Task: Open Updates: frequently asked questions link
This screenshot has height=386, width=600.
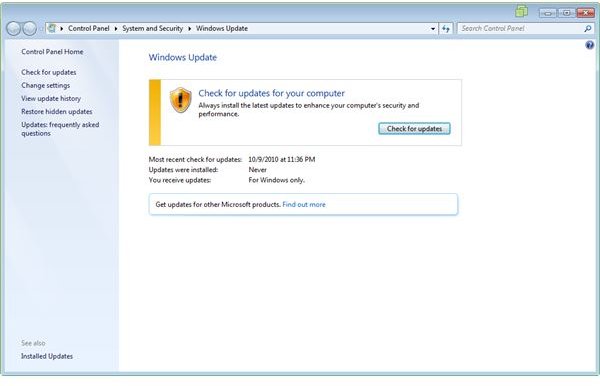Action: pyautogui.click(x=60, y=129)
